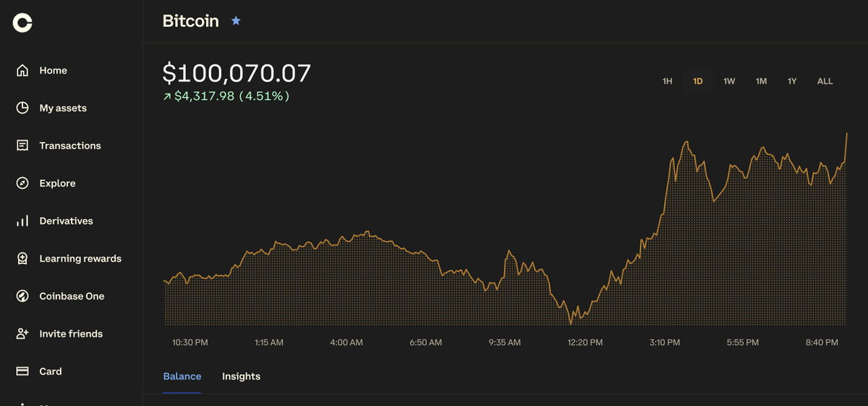Toggle the Bitcoin watchlist star
Viewport: 868px width, 406px height.
click(236, 21)
